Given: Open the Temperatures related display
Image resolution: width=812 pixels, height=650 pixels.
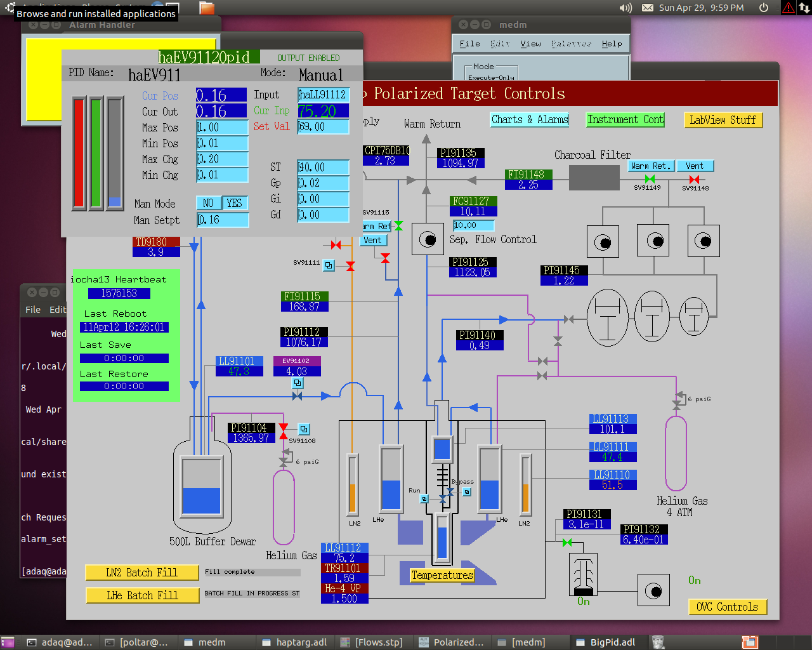Looking at the screenshot, I should coord(442,575).
